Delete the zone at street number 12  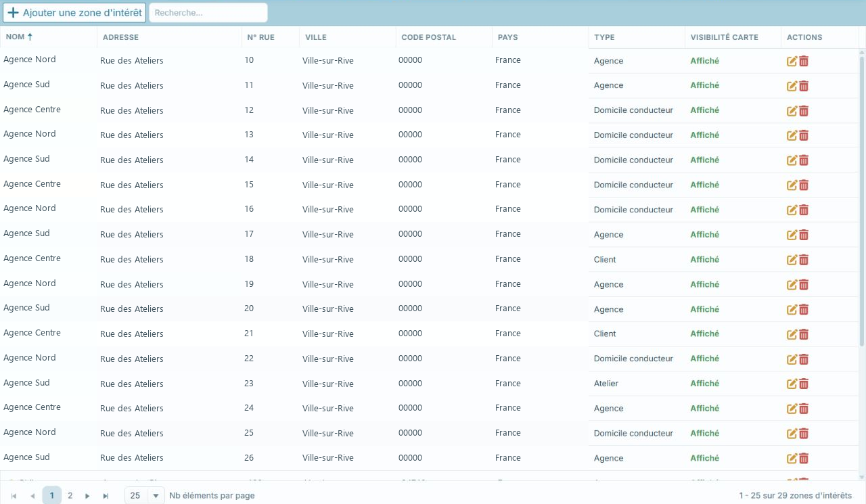[804, 111]
